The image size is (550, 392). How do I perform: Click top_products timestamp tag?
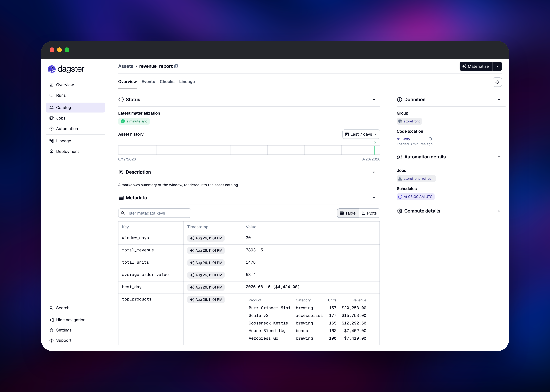(206, 300)
